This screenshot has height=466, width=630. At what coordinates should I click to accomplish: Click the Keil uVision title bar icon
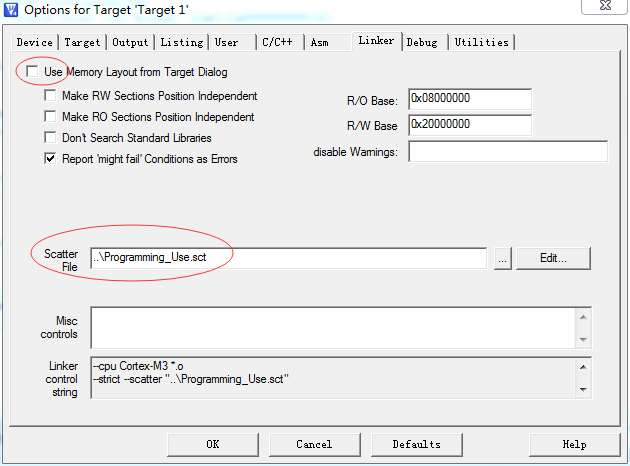10,10
